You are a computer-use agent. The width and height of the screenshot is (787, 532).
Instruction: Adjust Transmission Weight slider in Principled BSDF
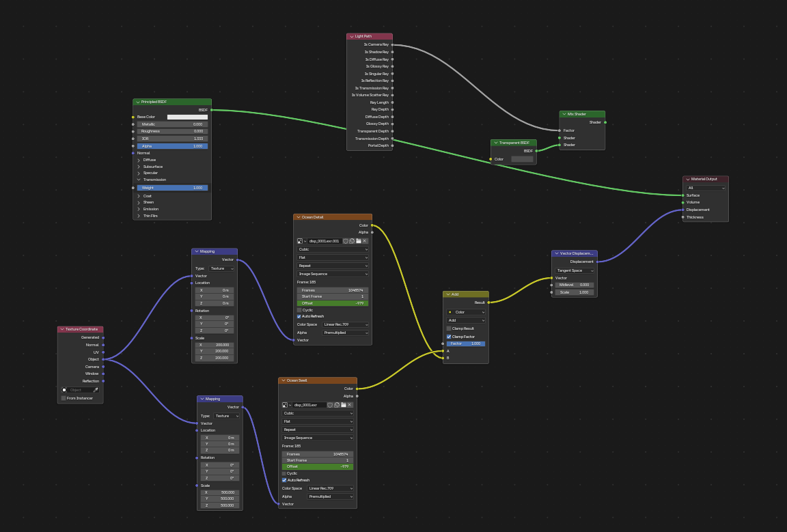click(x=172, y=188)
